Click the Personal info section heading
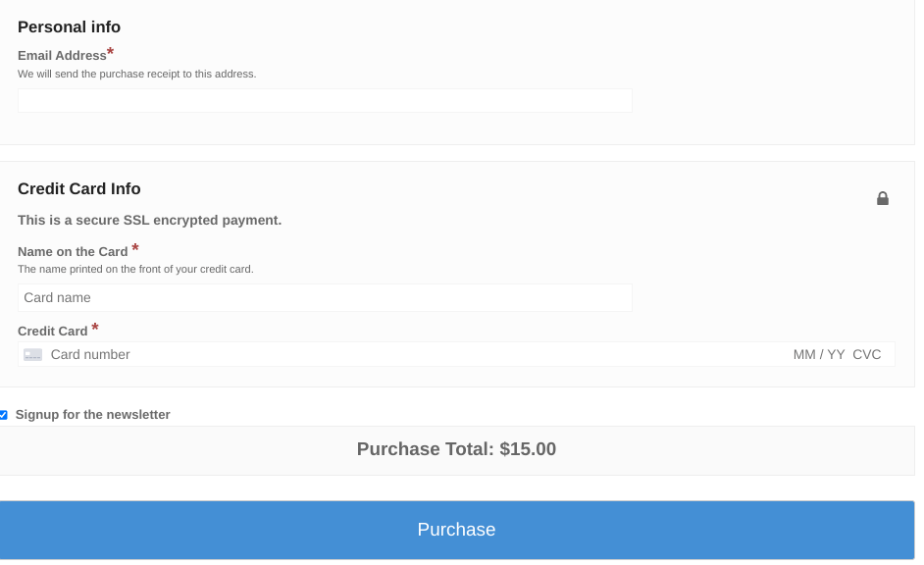 coord(69,26)
